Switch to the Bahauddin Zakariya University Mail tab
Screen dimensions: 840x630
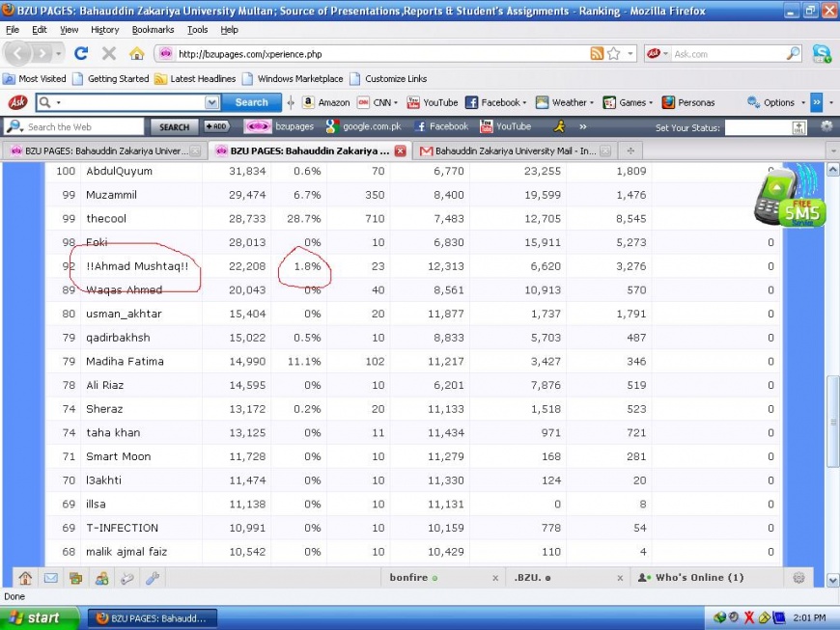pyautogui.click(x=517, y=151)
